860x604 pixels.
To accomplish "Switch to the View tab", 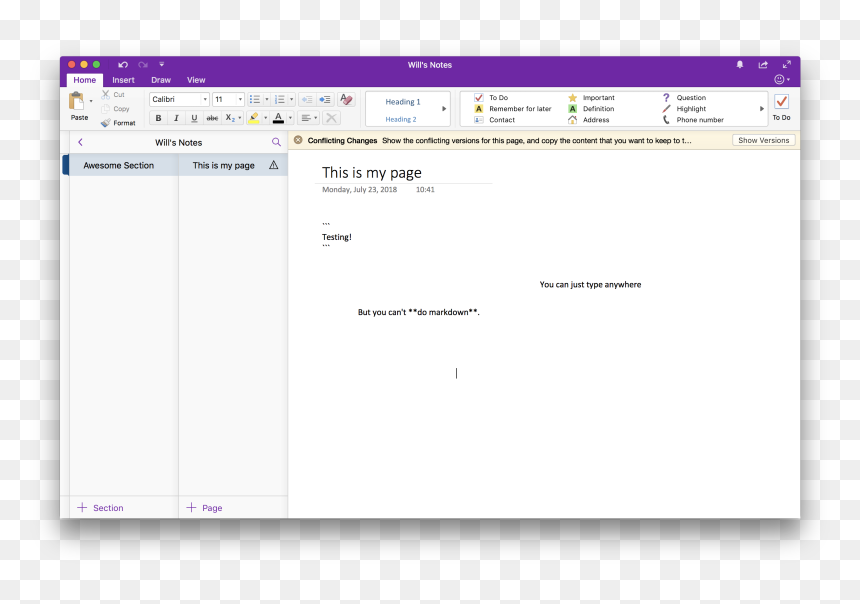I will [x=196, y=80].
